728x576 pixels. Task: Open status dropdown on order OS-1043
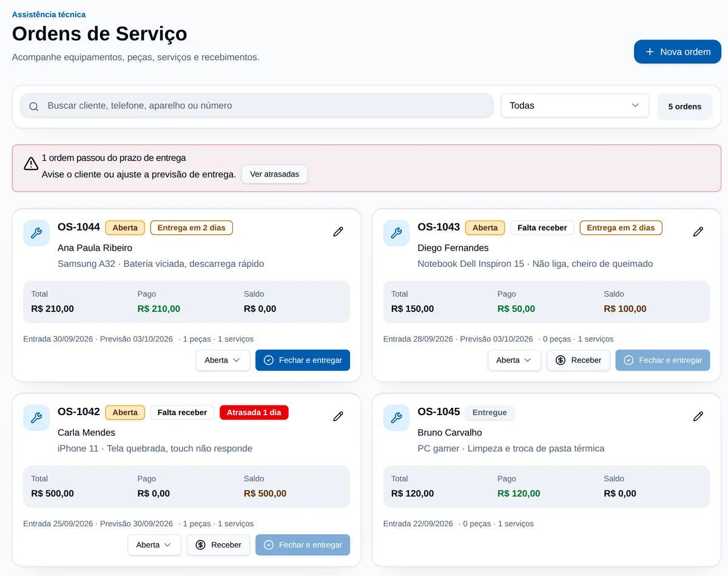click(514, 360)
